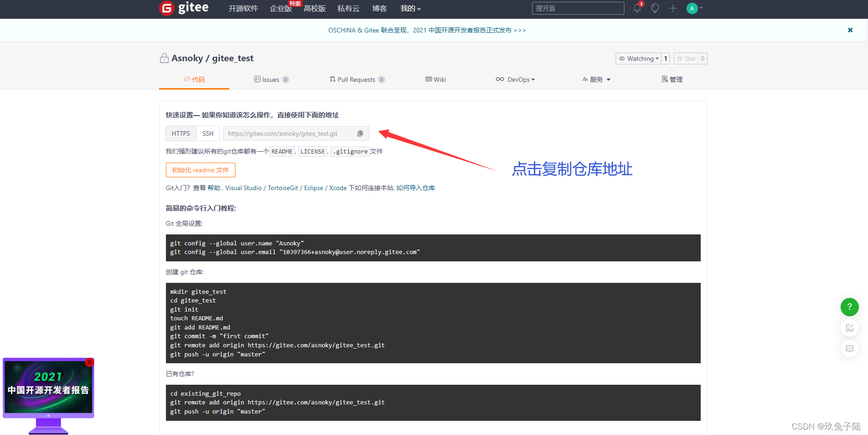Open the 帮助 link
This screenshot has height=435, width=868.
click(213, 188)
